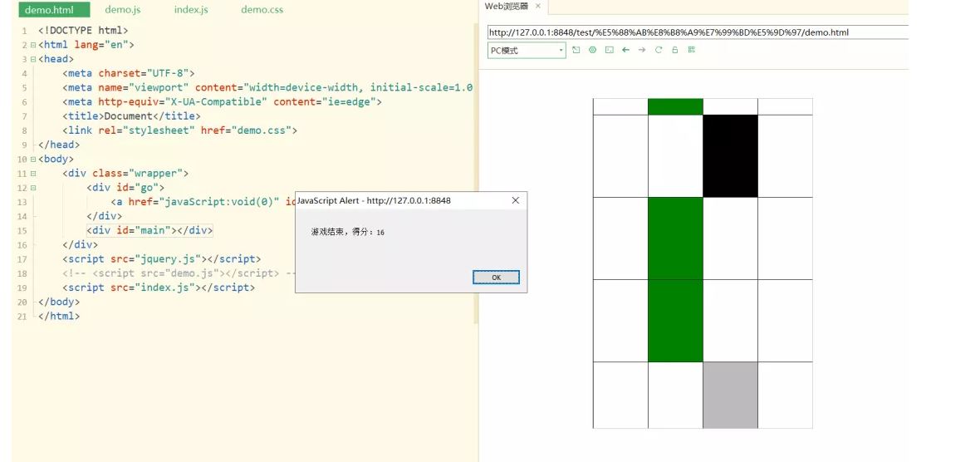The height and width of the screenshot is (462, 980).
Task: Click the screenshot icon in browser toolbar
Action: point(610,51)
